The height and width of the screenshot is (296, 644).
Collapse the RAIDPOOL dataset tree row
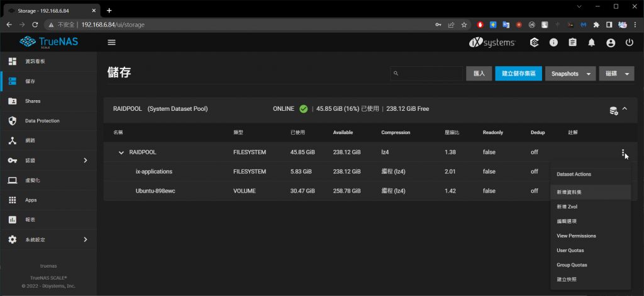(x=121, y=152)
